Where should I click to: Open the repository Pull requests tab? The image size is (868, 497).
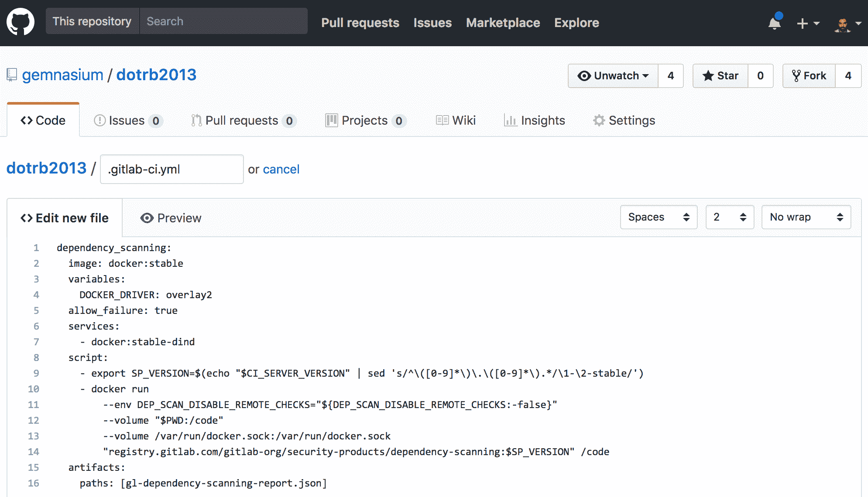[x=244, y=120]
